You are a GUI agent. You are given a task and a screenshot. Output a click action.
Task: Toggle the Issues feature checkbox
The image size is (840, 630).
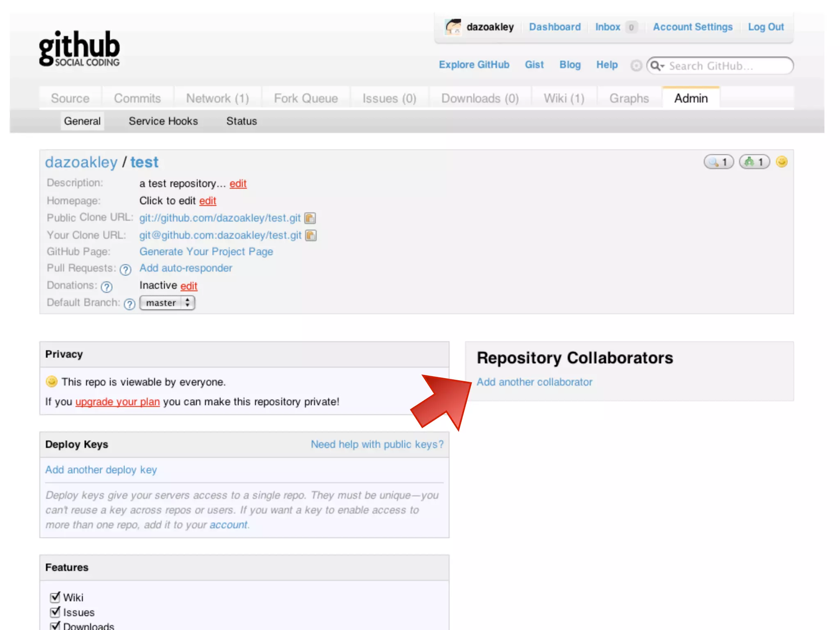coord(55,612)
